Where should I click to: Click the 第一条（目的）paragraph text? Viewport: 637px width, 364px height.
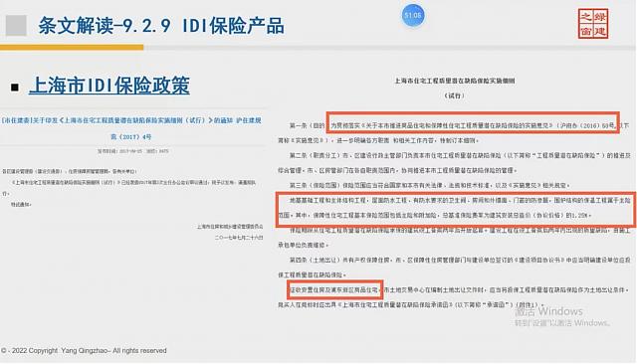pyautogui.click(x=454, y=133)
